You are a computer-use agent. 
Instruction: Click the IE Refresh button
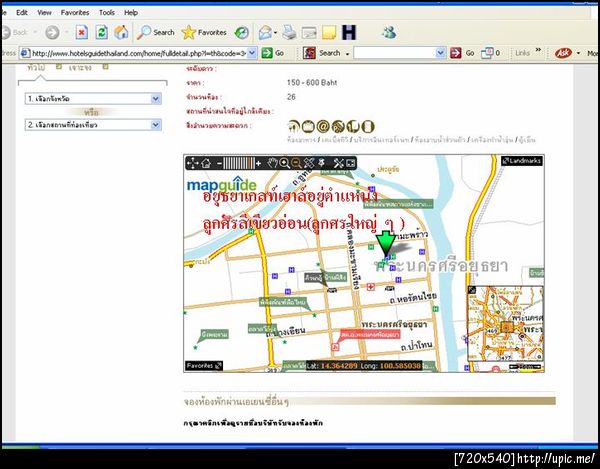click(101, 33)
